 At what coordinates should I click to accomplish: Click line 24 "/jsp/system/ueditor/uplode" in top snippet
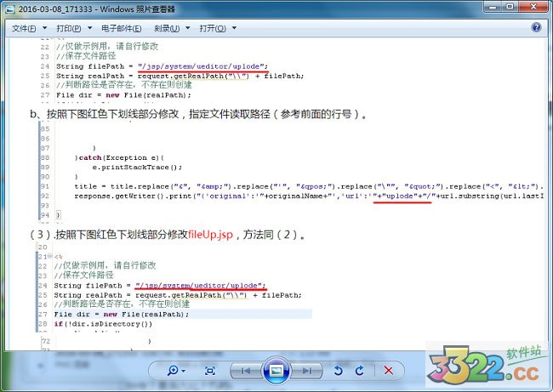coord(201,66)
